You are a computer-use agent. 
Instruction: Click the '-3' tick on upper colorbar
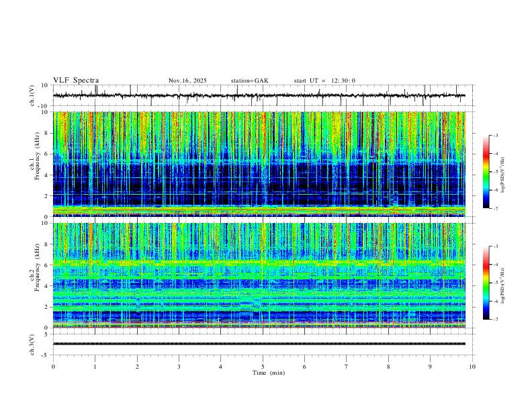[496, 135]
